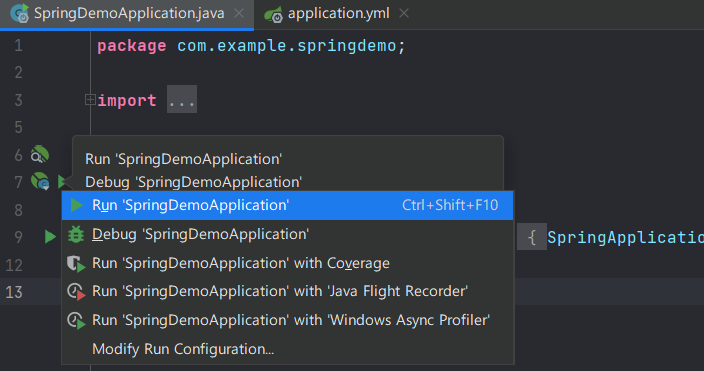Screen dimensions: 704x371
Task: Click the green run gutter arrow on line 7
Action: [x=62, y=181]
